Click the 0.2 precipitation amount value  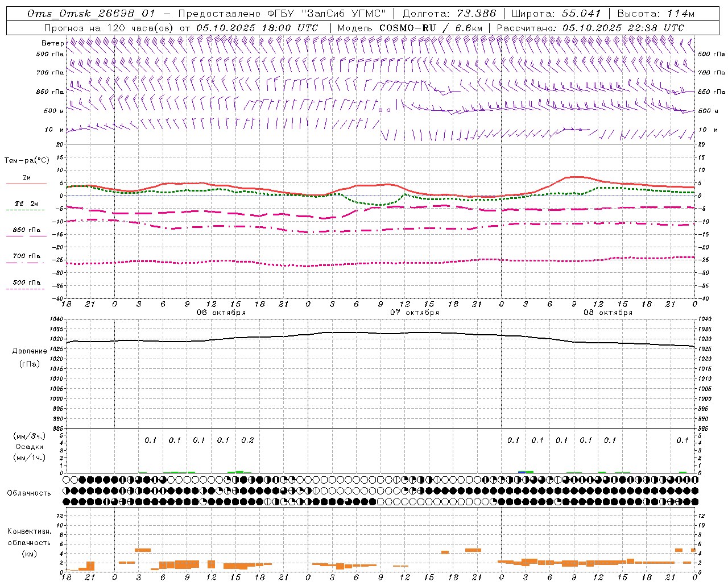[x=247, y=440]
